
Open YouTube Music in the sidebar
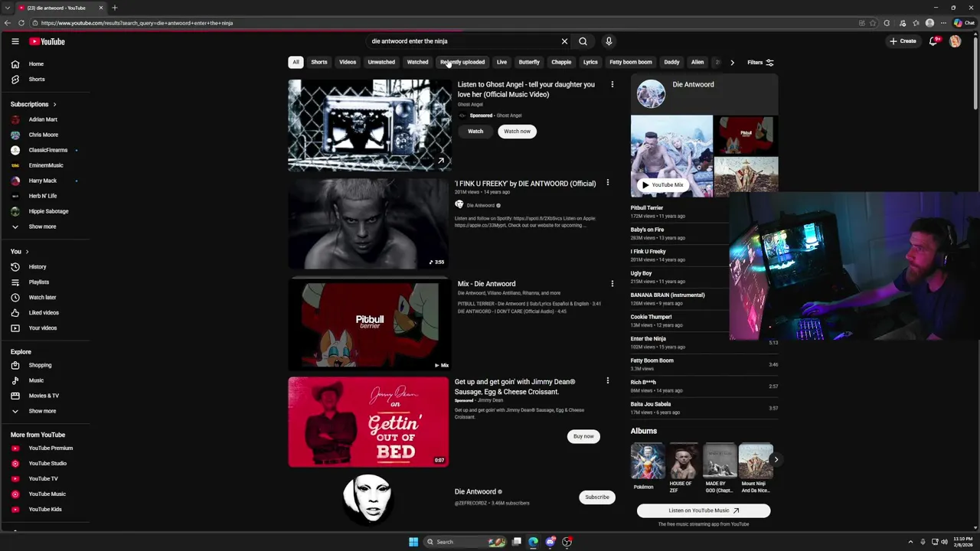46,494
